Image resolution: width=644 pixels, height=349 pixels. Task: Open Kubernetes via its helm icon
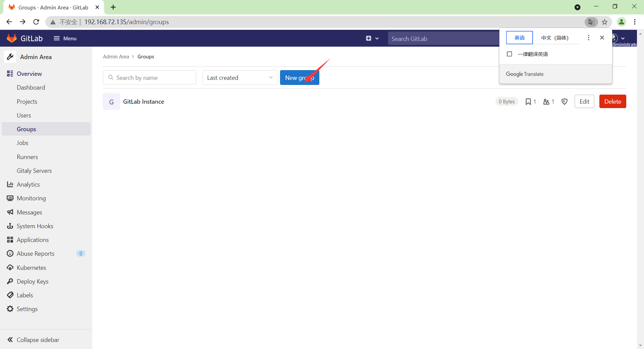[10, 267]
